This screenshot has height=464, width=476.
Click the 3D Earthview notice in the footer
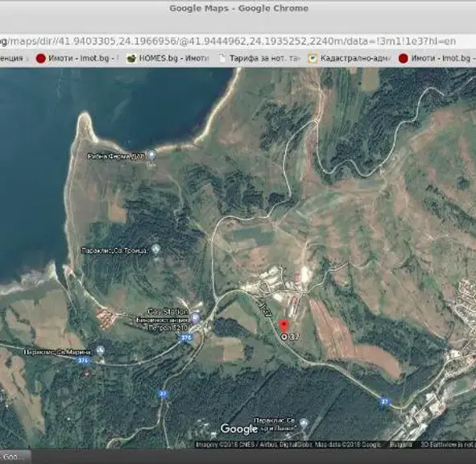448,445
